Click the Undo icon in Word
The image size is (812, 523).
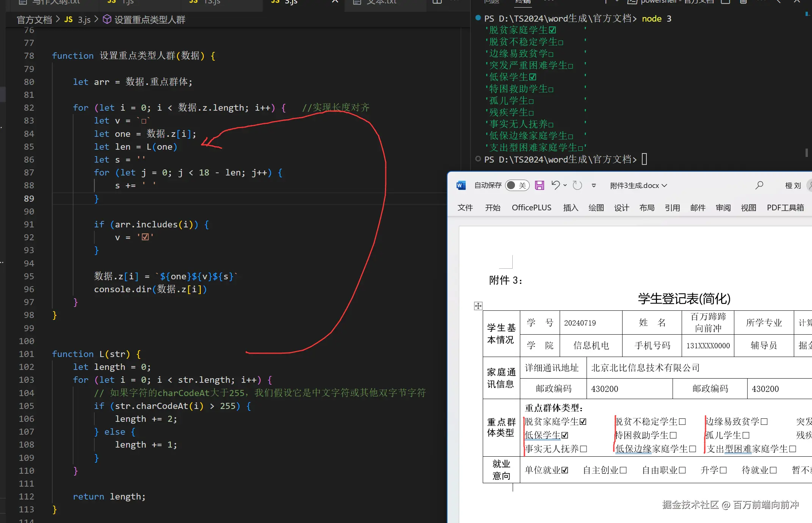[x=555, y=185]
